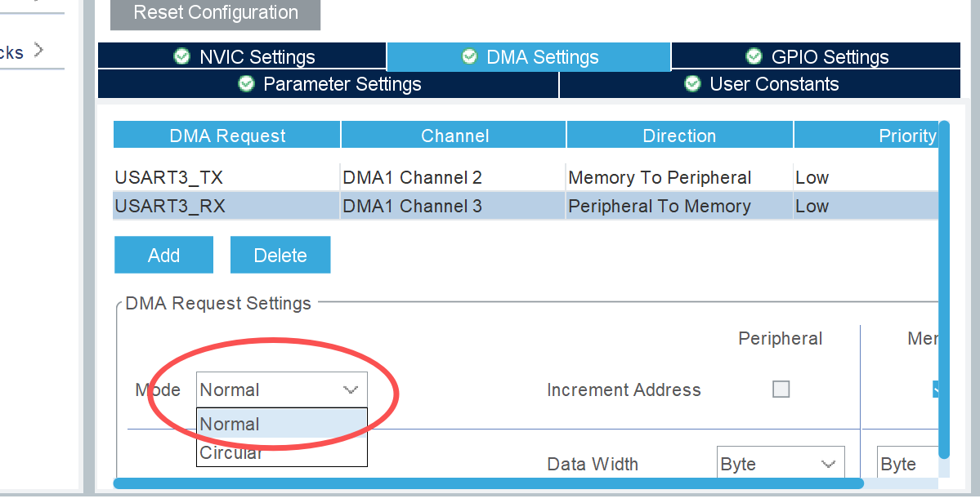Screen dimensions: 980x503
Task: Click the Low priority cell for USART3_RX
Action: tap(866, 206)
